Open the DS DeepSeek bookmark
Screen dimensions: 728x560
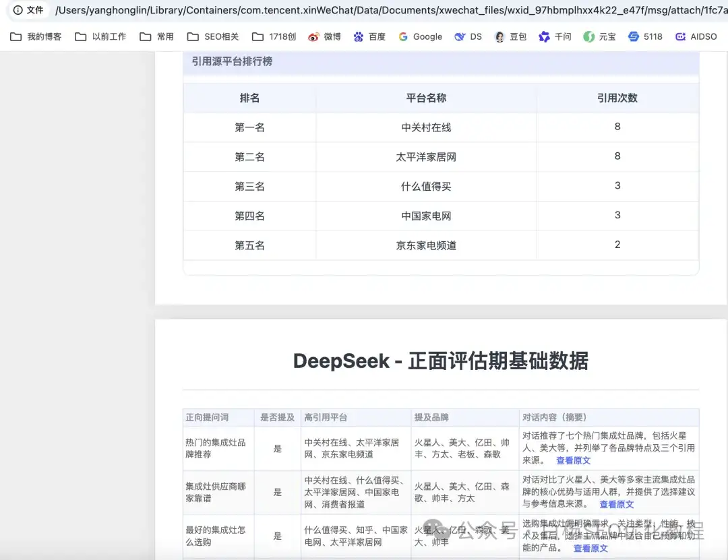click(468, 36)
